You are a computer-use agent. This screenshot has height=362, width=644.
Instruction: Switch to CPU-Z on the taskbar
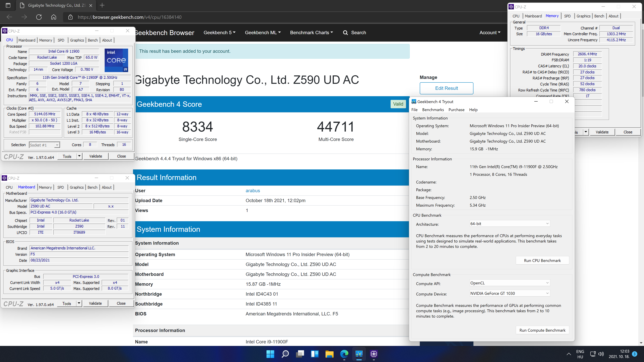[x=374, y=354]
